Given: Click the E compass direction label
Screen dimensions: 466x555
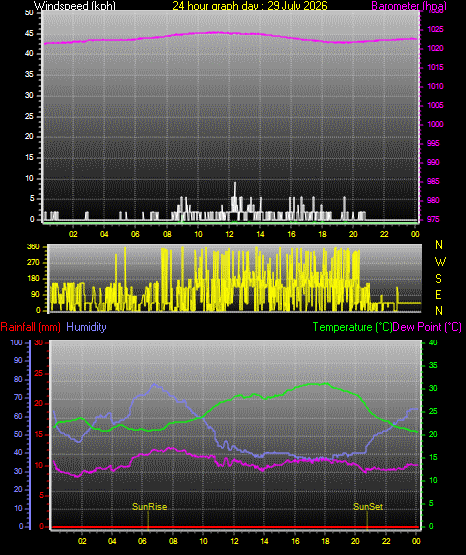Looking at the screenshot, I should pyautogui.click(x=438, y=294).
